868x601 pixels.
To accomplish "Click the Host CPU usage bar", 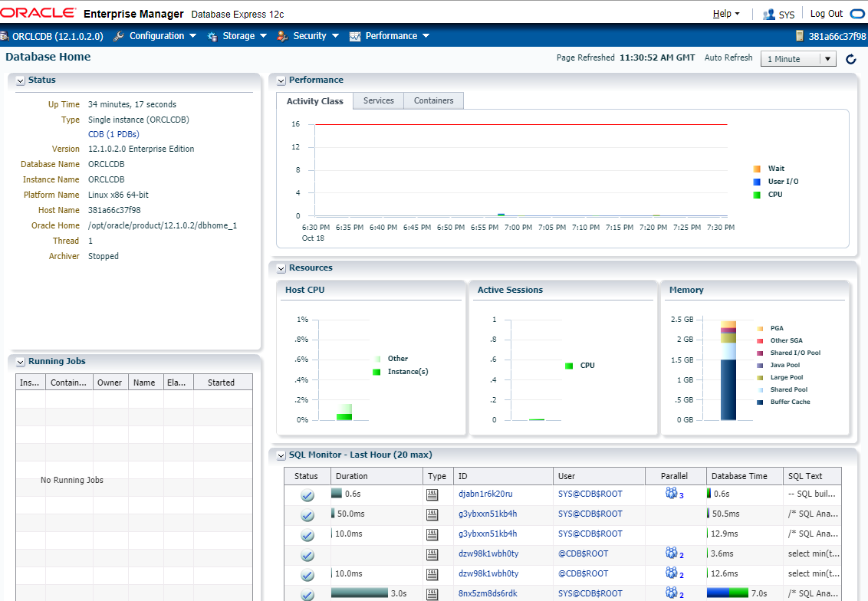I will coord(344,412).
